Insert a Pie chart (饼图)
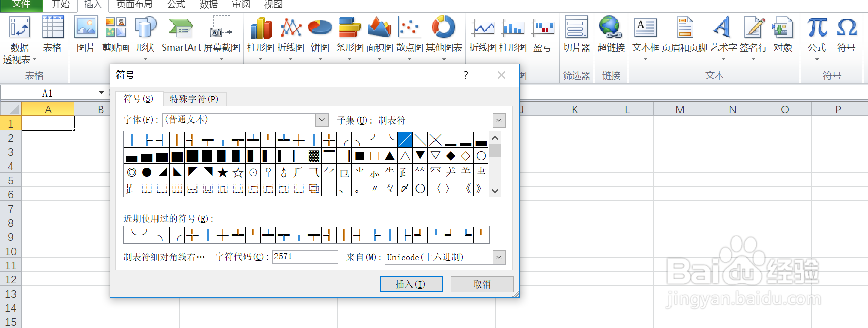868x328 pixels. (x=320, y=38)
